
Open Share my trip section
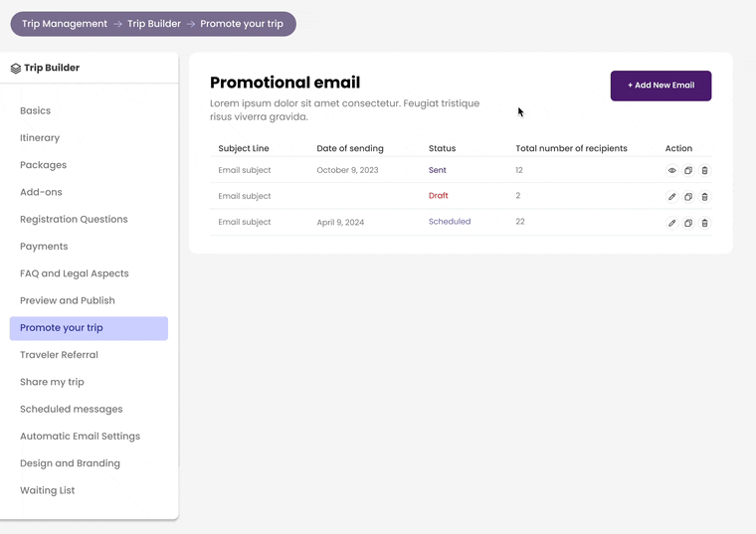52,382
